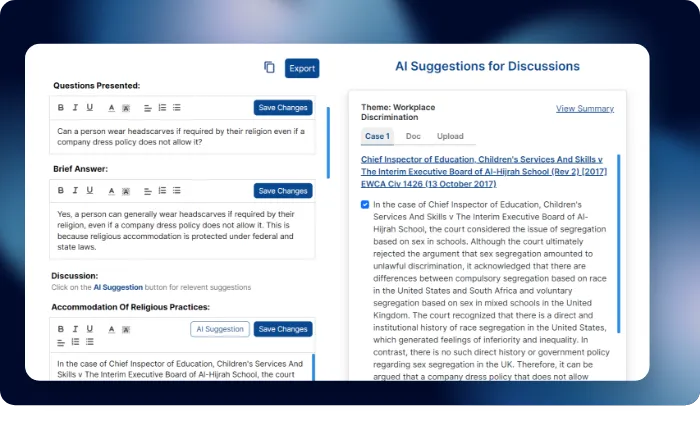Click the AI Suggestion link in Discussion hint
Image resolution: width=700 pixels, height=421 pixels.
[x=118, y=287]
